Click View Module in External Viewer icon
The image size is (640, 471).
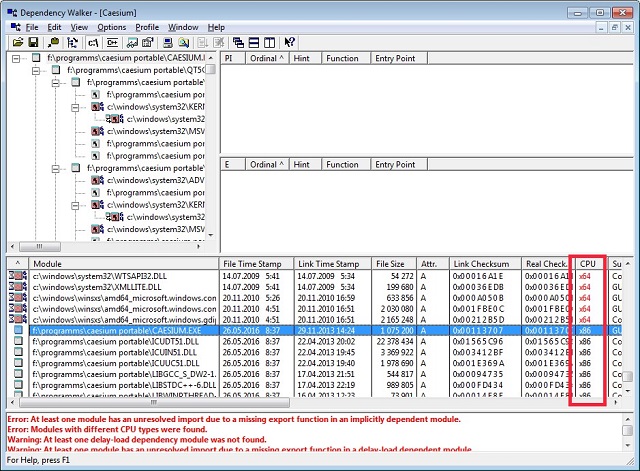click(x=132, y=42)
